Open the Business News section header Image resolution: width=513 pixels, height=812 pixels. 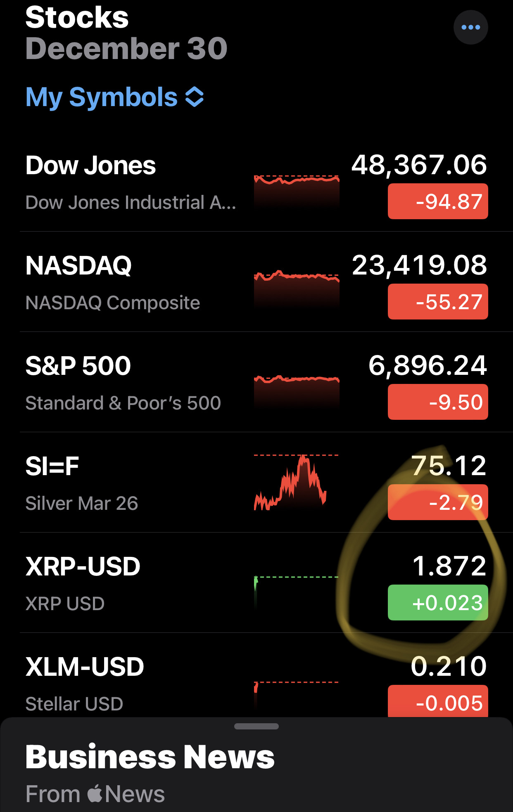pyautogui.click(x=150, y=757)
